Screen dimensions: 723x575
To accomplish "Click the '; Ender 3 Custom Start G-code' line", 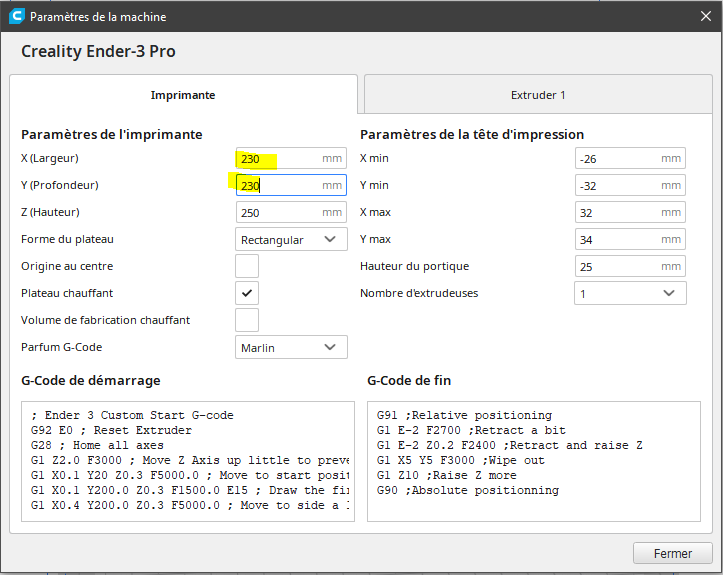I will [x=132, y=415].
